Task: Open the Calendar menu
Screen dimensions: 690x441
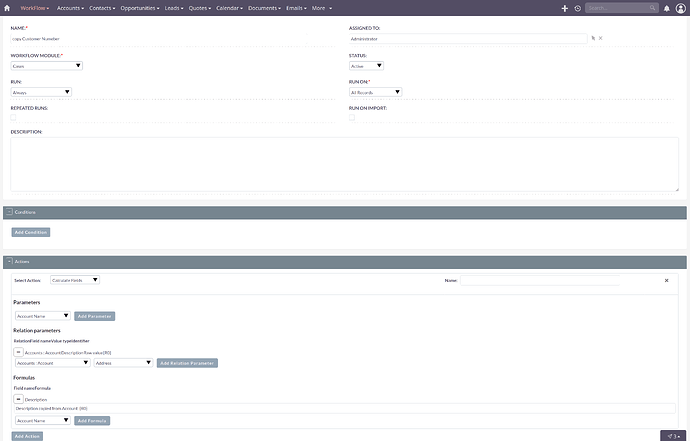Action: coord(229,8)
